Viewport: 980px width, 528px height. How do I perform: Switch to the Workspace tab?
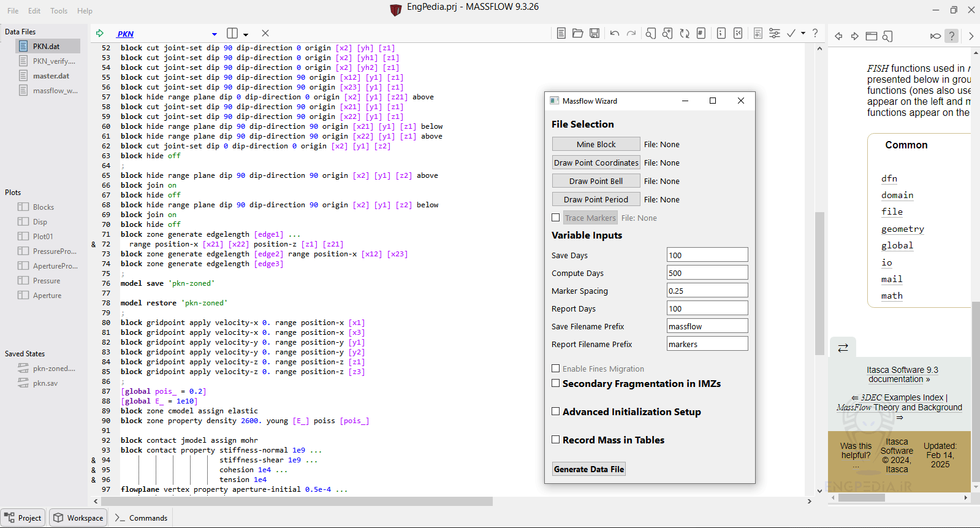coord(78,518)
